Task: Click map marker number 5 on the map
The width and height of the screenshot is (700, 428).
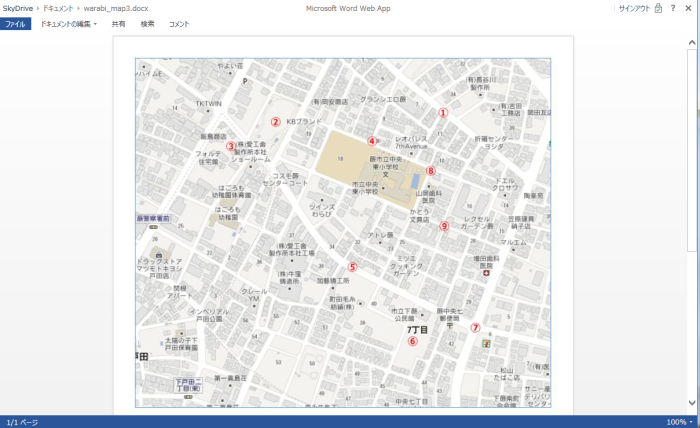Action: pos(352,267)
